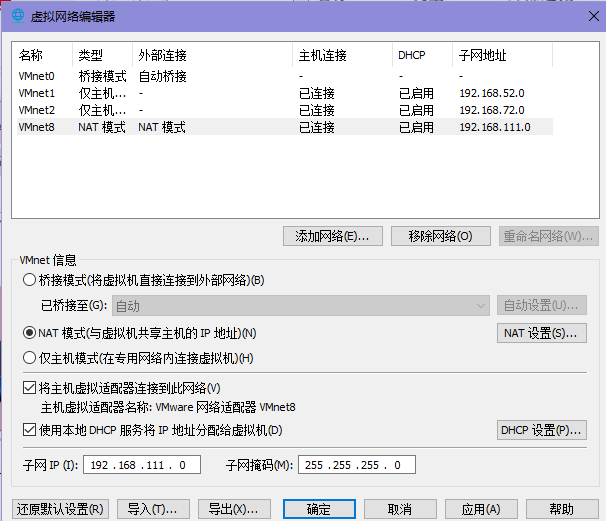
Task: Toggle 使用本地 DHCP 服务 checkbox
Action: tap(30, 430)
